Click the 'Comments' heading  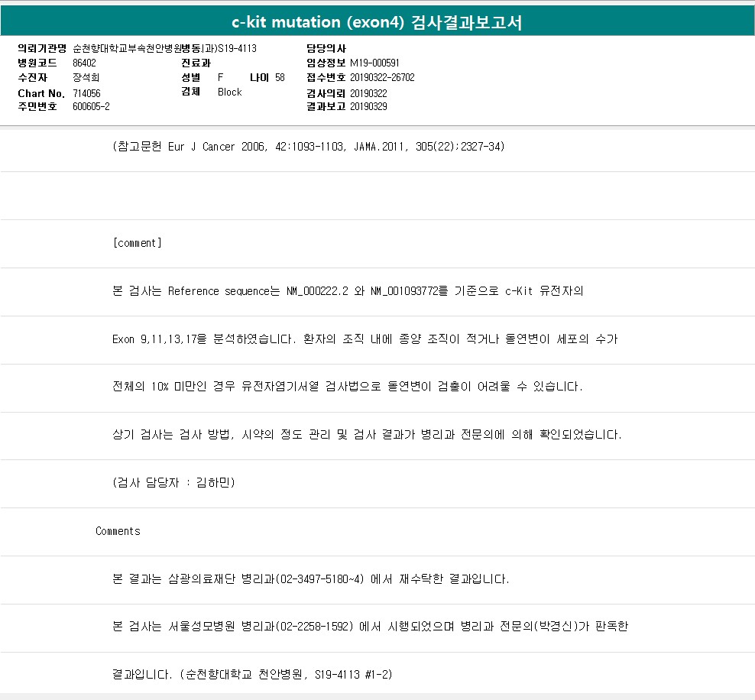118,531
